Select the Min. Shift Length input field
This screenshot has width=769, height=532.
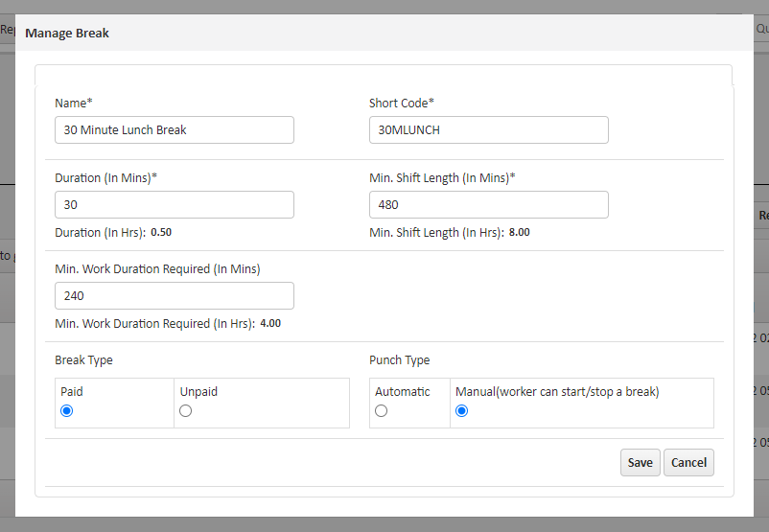pyautogui.click(x=488, y=205)
